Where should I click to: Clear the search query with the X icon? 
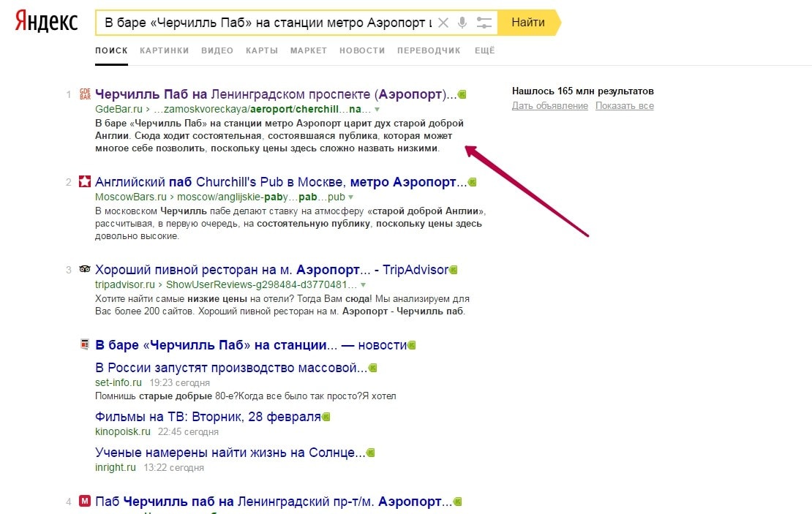(x=443, y=23)
